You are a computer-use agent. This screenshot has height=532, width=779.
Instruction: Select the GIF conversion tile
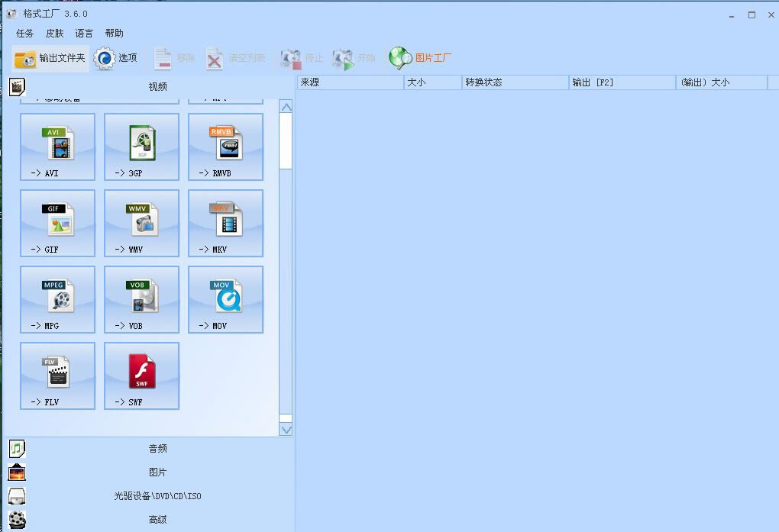tap(58, 223)
